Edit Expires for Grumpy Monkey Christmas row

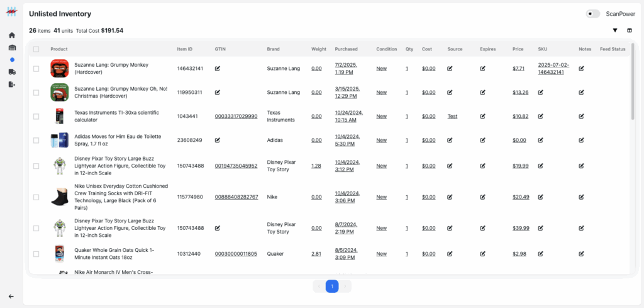(482, 93)
